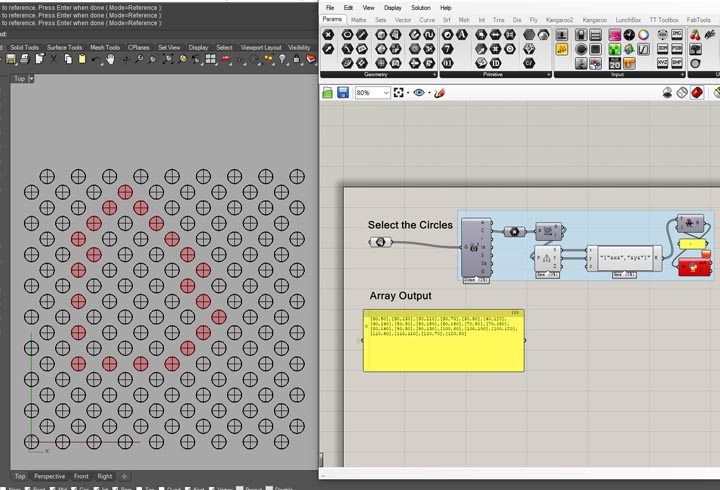Expand the Primitive panel with plus button
This screenshot has width=720, height=490.
[x=549, y=74]
